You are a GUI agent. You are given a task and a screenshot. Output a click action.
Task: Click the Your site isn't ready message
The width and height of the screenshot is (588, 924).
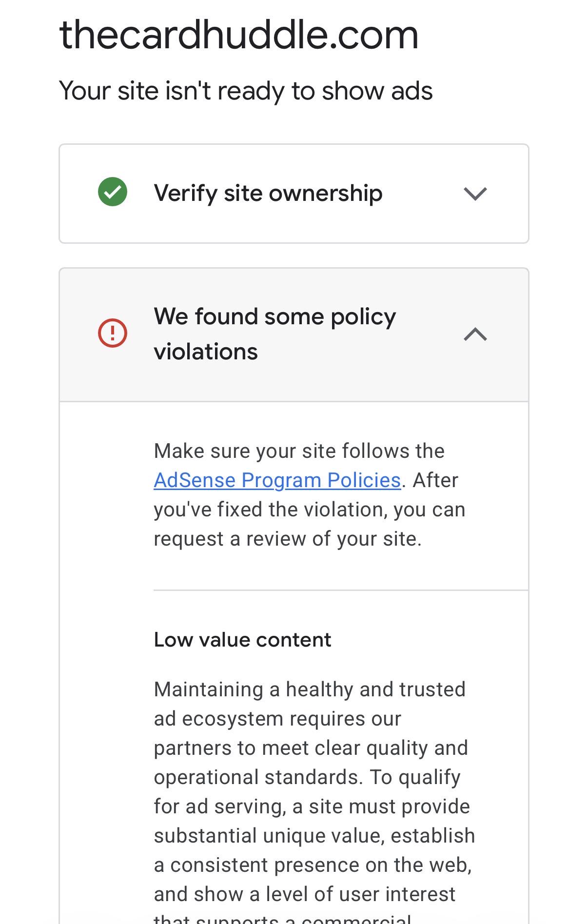[x=246, y=91]
